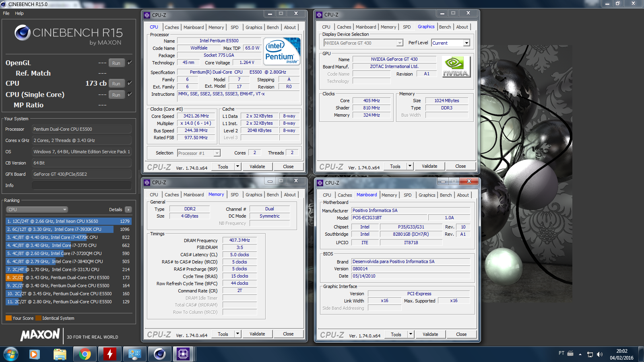Image resolution: width=644 pixels, height=362 pixels.
Task: Switch to Google Chrome in the taskbar
Action: pos(85,354)
